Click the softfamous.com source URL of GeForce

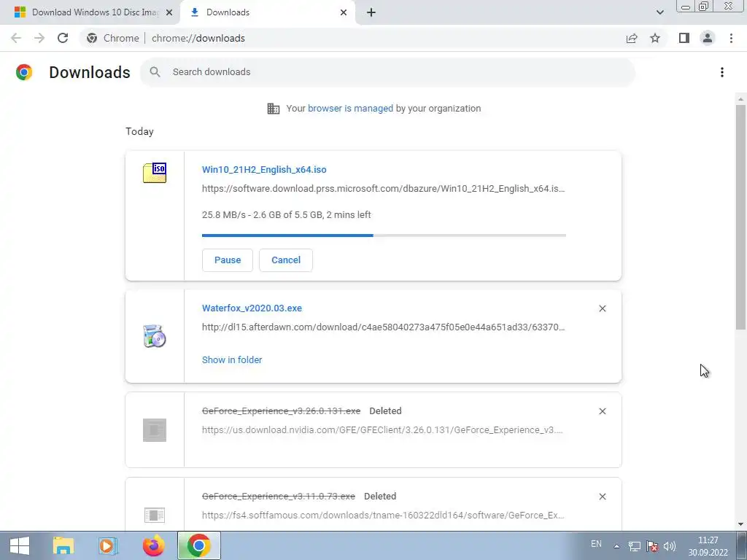[x=383, y=516]
